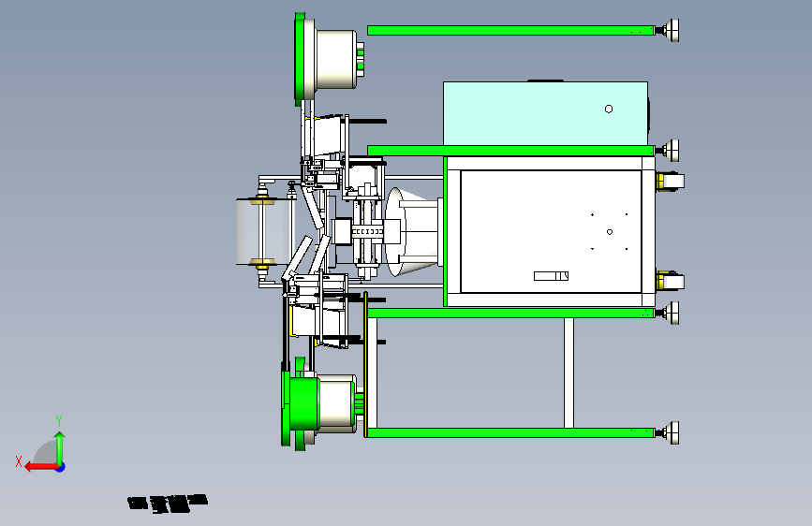Viewport: 812px width, 526px height.
Task: Click the blue Z axis dot on triad
Action: point(61,467)
